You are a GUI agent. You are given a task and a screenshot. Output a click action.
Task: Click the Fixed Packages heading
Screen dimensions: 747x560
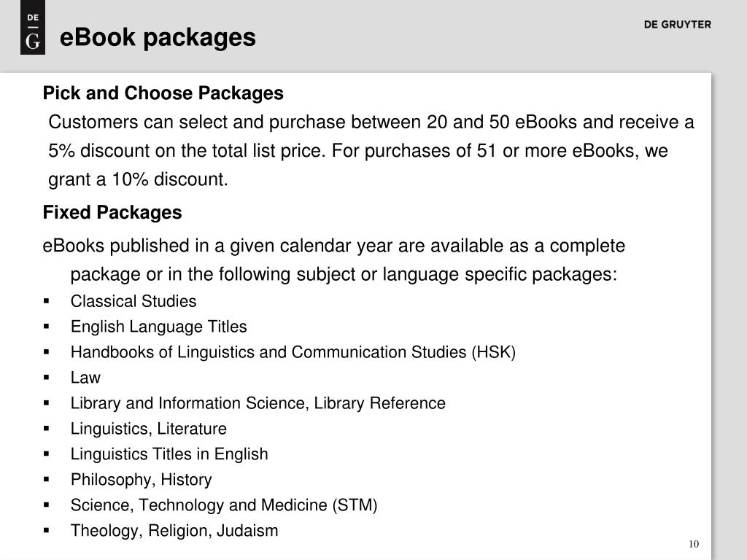coord(112,212)
